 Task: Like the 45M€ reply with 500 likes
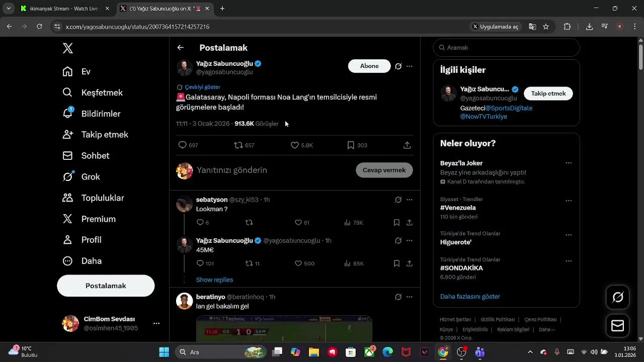click(x=298, y=263)
